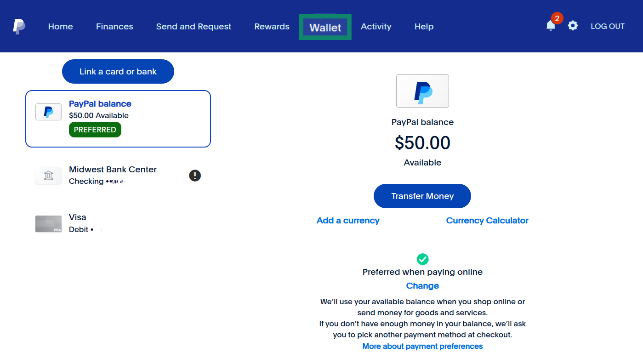This screenshot has width=643, height=364.
Task: Switch to the Wallet tab
Action: (x=325, y=27)
